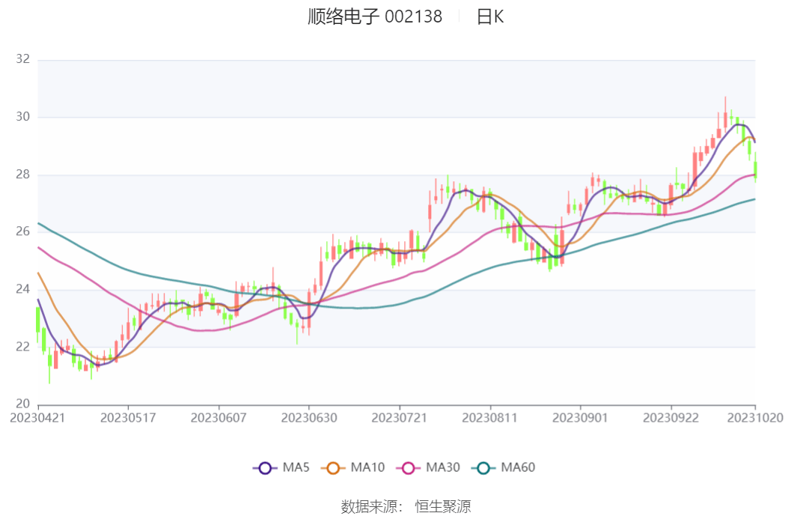Click the 20230922 x-axis date label

coord(671,418)
